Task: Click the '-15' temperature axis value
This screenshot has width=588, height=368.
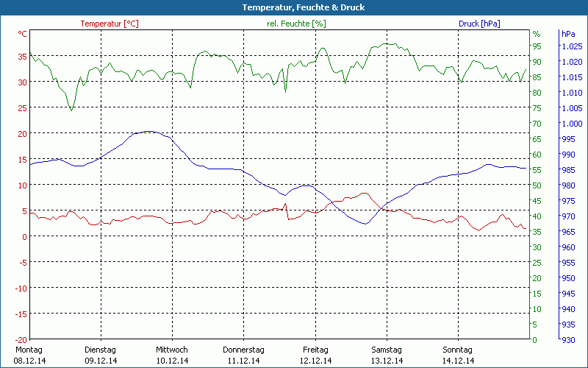Action: (x=21, y=314)
